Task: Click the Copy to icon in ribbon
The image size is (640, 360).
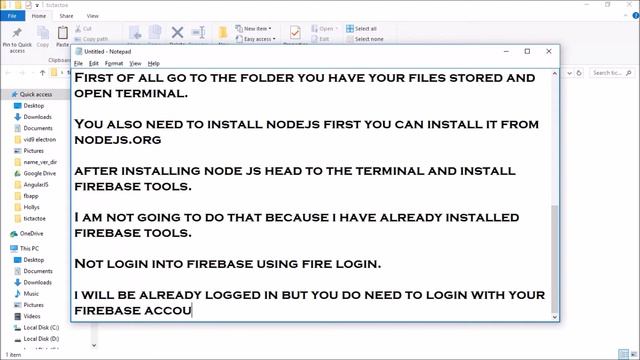Action: 155,33
